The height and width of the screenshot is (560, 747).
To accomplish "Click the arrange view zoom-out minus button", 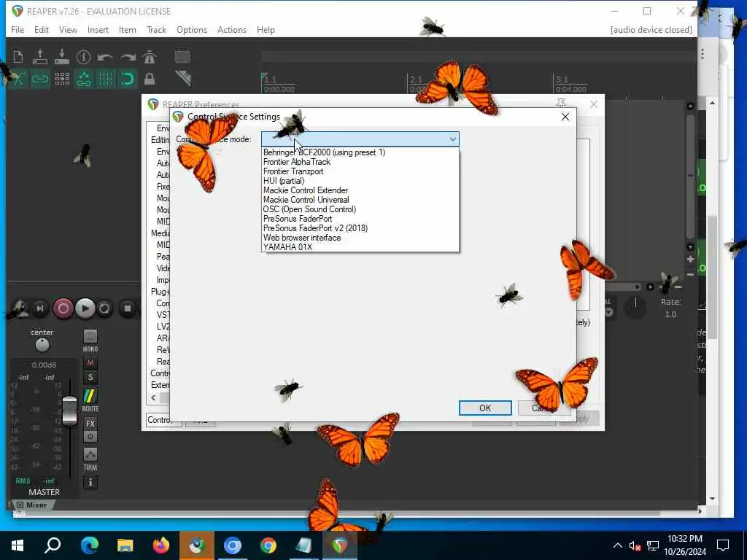I will [x=690, y=275].
